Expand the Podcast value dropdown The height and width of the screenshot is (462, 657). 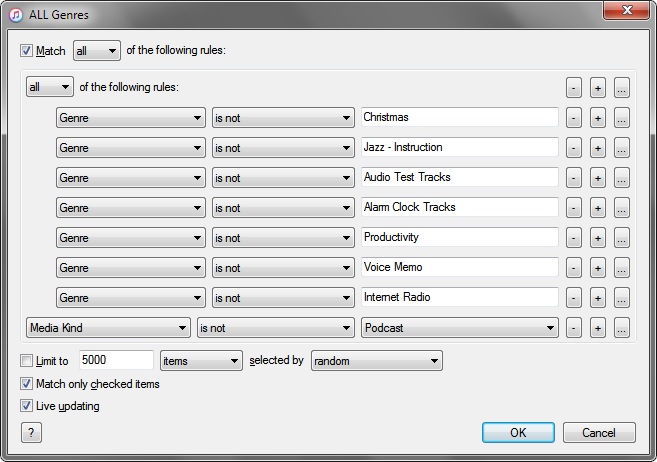pyautogui.click(x=459, y=328)
